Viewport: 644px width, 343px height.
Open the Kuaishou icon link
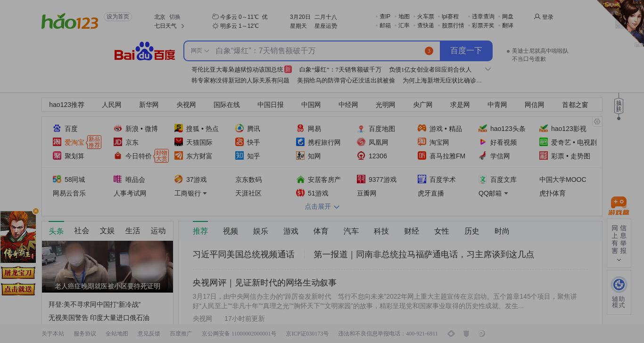(x=239, y=142)
